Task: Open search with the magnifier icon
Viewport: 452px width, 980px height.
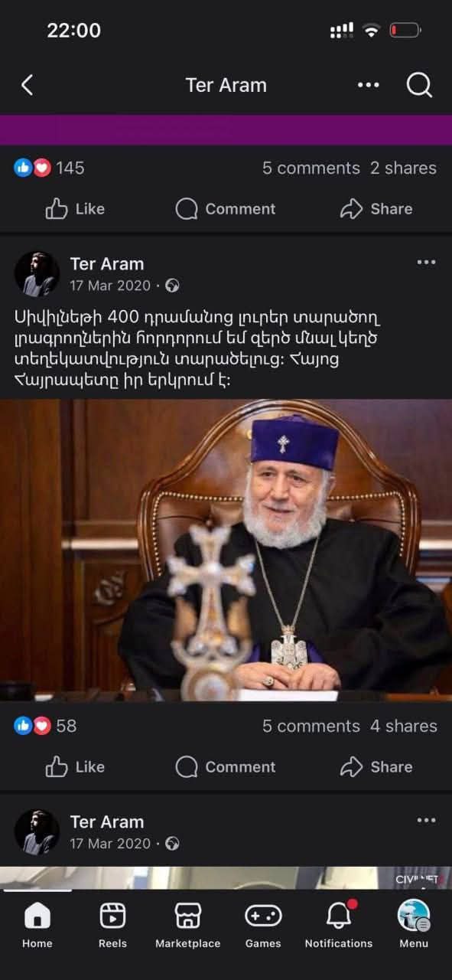Action: (x=419, y=85)
